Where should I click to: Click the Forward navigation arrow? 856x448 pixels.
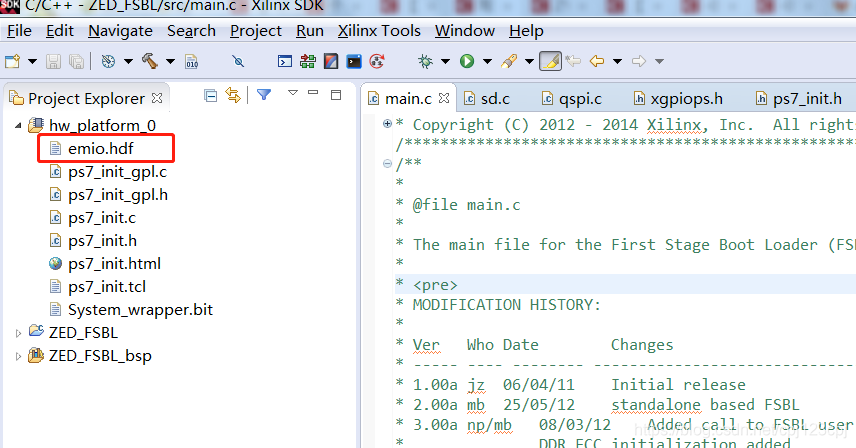tap(639, 61)
